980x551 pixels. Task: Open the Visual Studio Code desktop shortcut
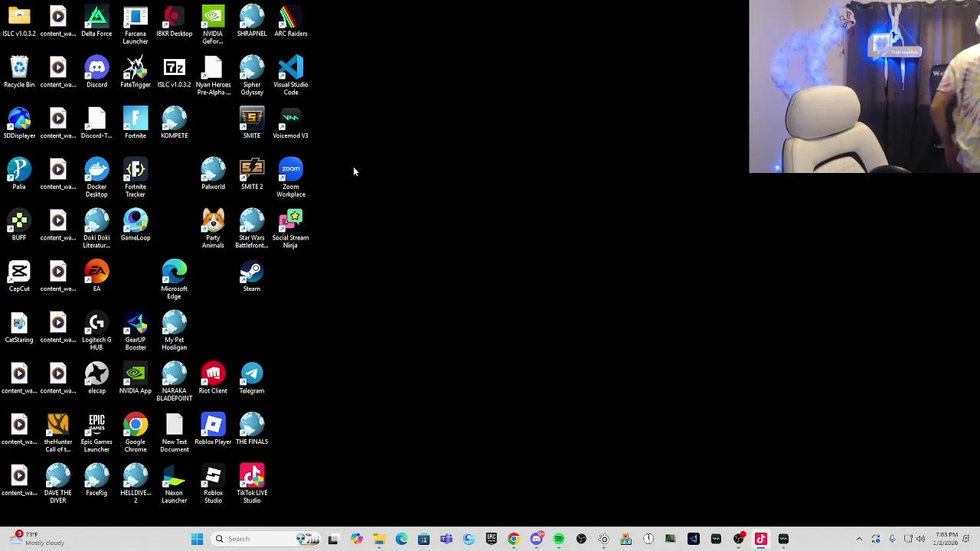tap(291, 76)
